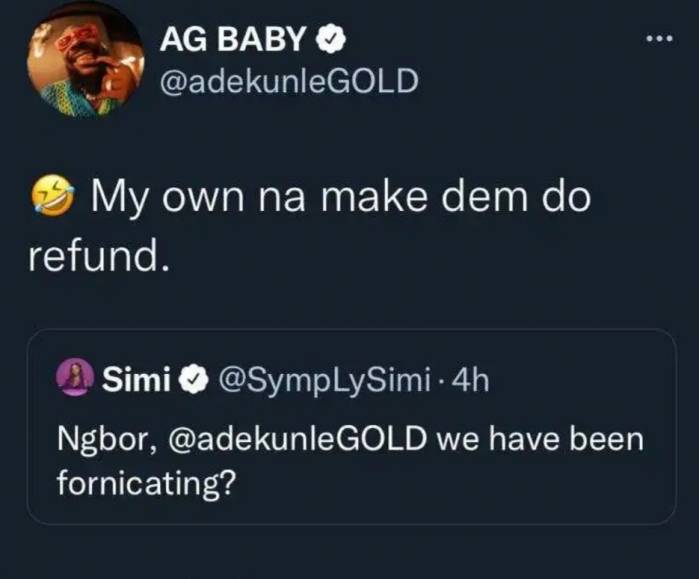Image resolution: width=699 pixels, height=579 pixels.
Task: Click the word 'refund.' in the tweet
Action: [99, 257]
